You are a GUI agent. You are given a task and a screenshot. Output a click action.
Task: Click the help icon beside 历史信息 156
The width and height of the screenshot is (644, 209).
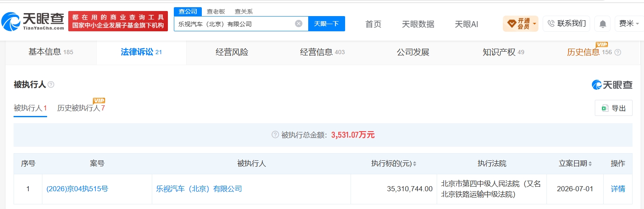[x=618, y=52]
